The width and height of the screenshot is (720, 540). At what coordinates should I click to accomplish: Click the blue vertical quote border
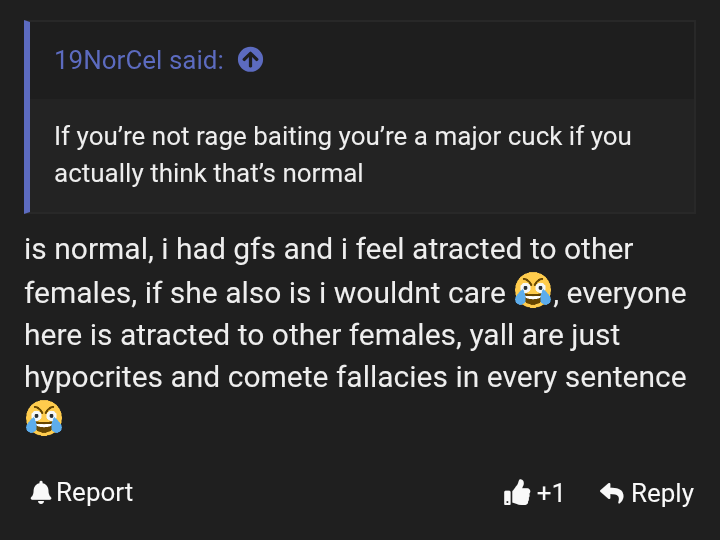pyautogui.click(x=27, y=117)
